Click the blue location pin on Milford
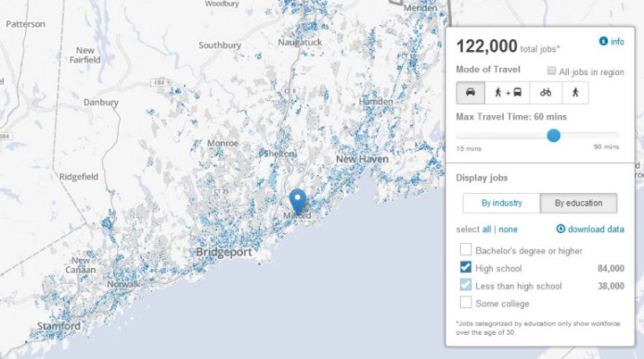Viewport: 644px width, 359px height. (x=298, y=200)
